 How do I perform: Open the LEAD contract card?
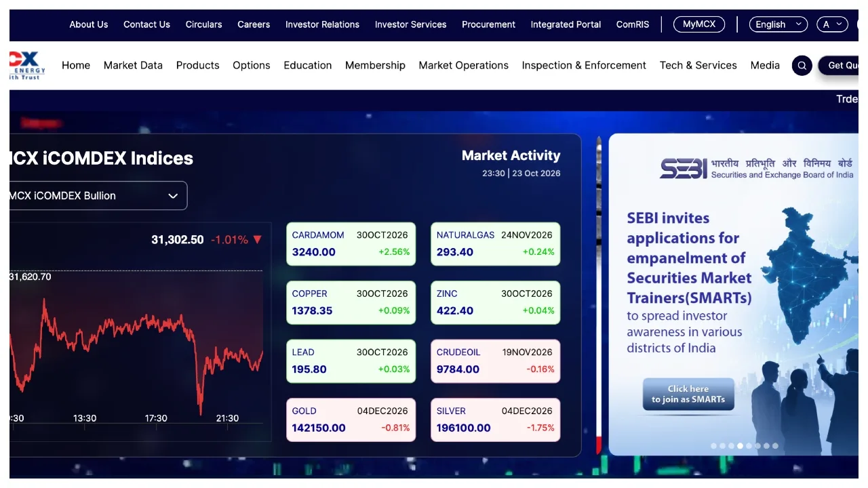351,361
